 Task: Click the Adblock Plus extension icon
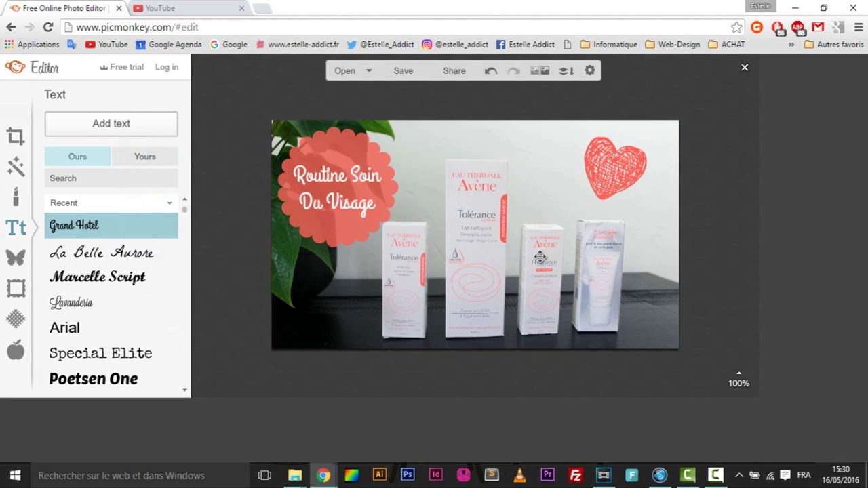coord(797,27)
